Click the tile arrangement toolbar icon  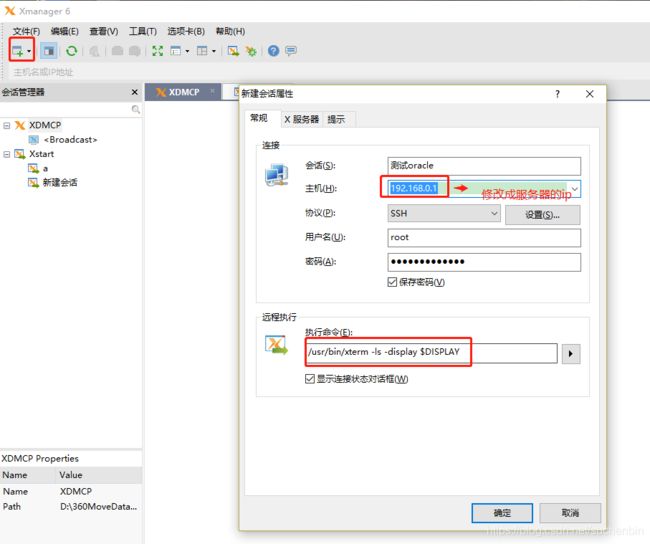point(202,51)
